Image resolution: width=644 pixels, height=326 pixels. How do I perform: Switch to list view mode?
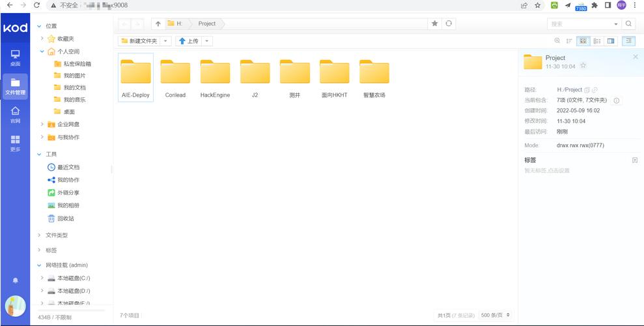[x=597, y=40]
